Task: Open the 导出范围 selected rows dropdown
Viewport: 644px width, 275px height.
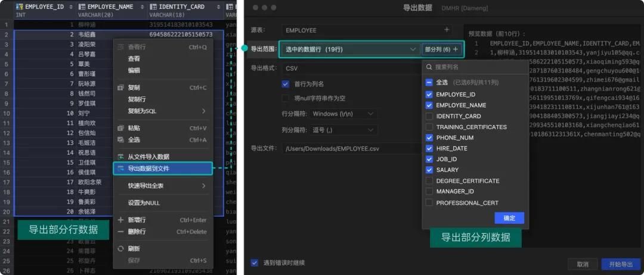Action: point(351,49)
